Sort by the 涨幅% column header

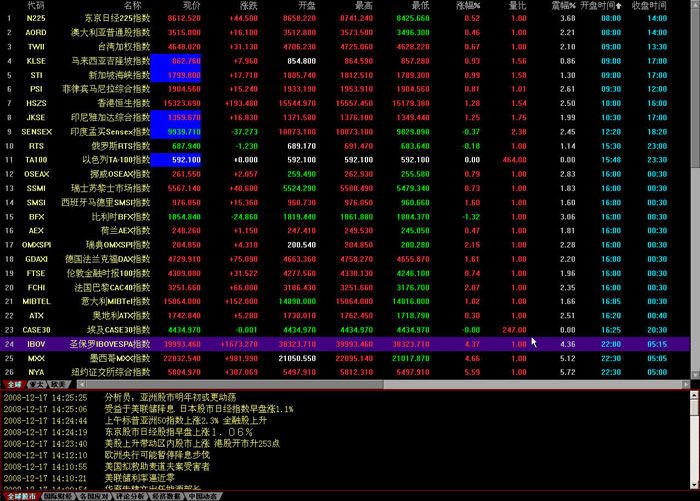click(x=467, y=5)
